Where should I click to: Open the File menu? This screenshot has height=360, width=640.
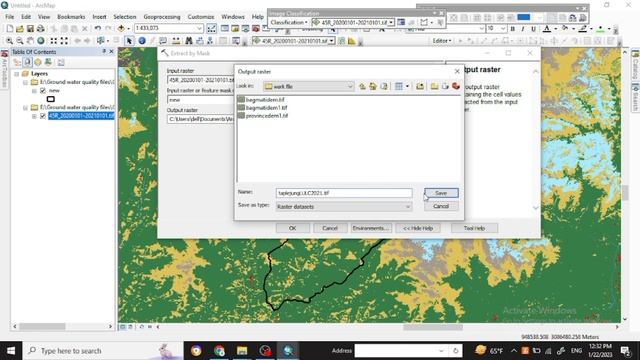click(10, 17)
